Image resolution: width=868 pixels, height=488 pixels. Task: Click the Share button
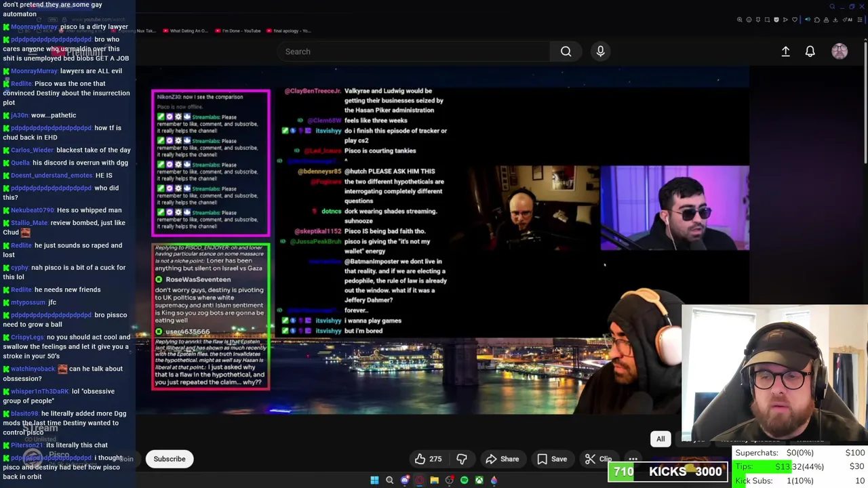pyautogui.click(x=502, y=459)
